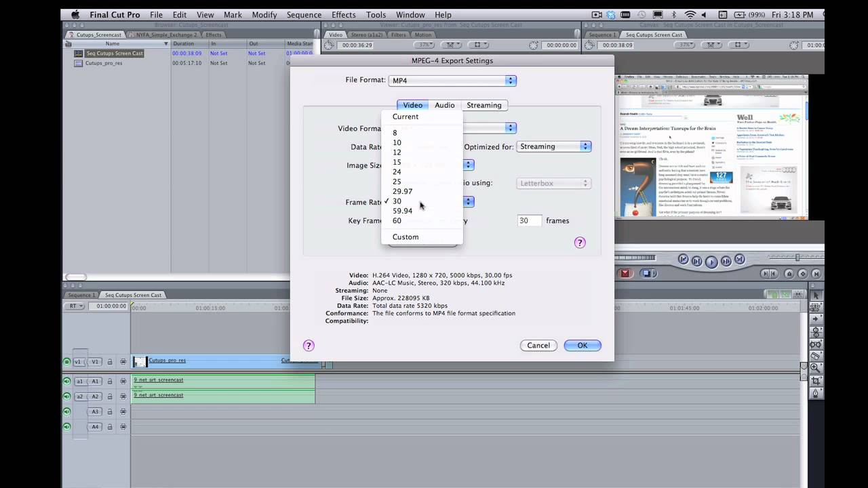Click the Canvas play button
The height and width of the screenshot is (488, 868).
[711, 262]
